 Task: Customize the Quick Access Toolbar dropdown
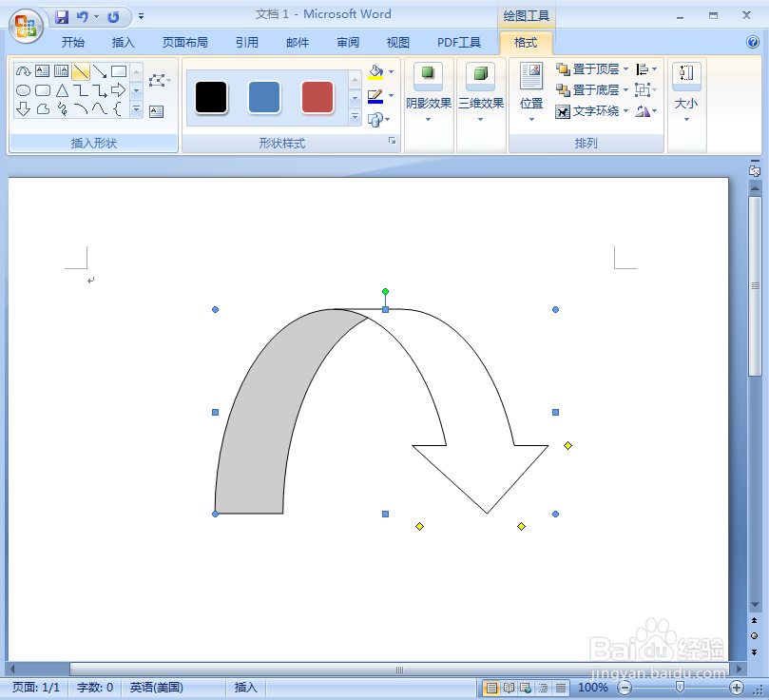(142, 17)
